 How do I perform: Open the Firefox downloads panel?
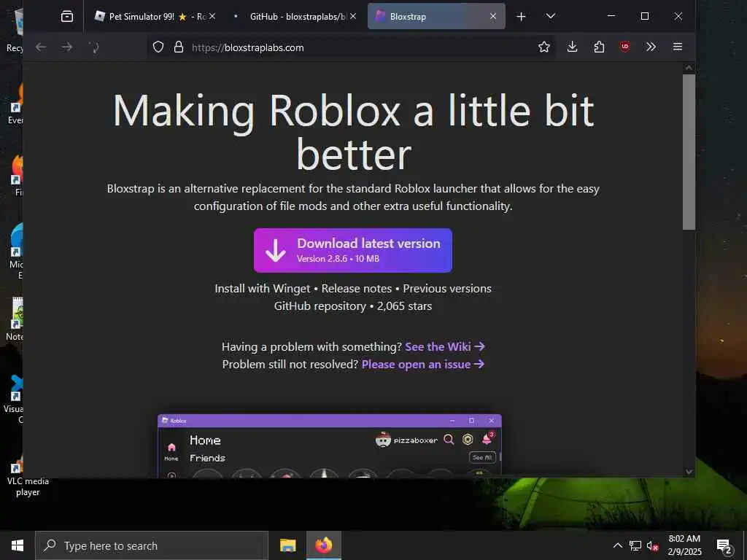pyautogui.click(x=573, y=47)
